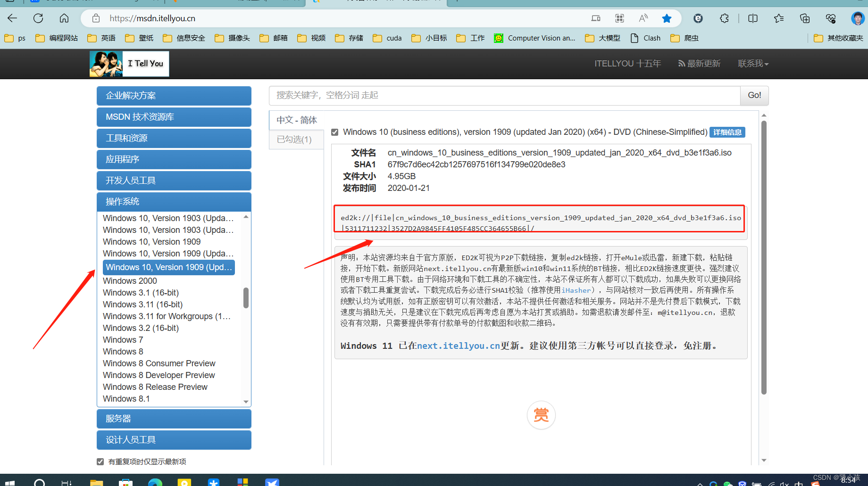Click the Read aloud icon
The width and height of the screenshot is (868, 486).
pyautogui.click(x=643, y=18)
